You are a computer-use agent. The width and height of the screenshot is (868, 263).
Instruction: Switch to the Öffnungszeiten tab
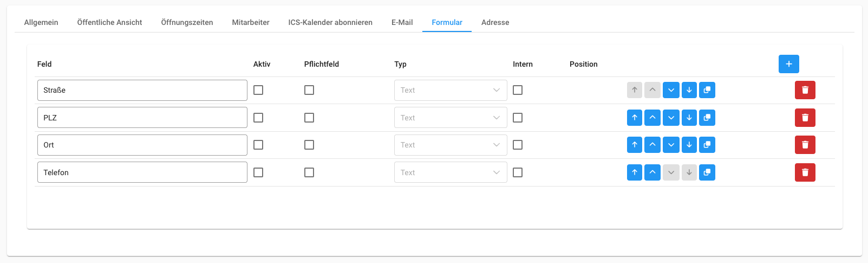point(187,22)
